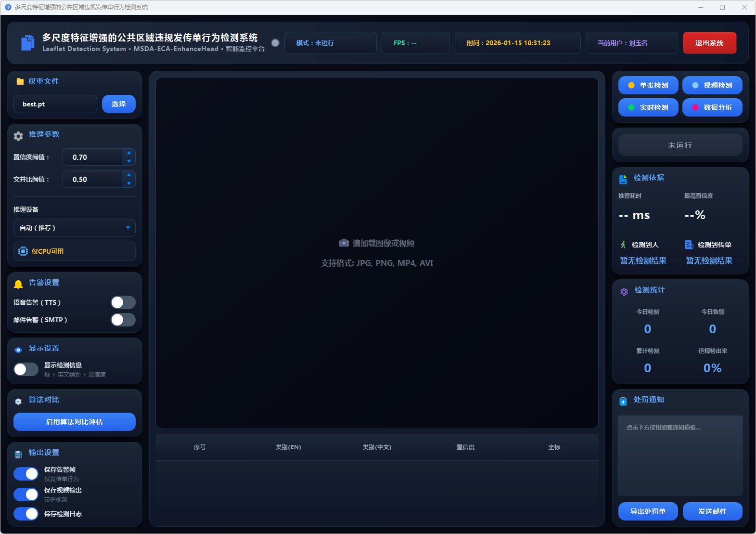The width and height of the screenshot is (756, 534).
Task: Disable the save alarm frames toggle
Action: (26, 474)
